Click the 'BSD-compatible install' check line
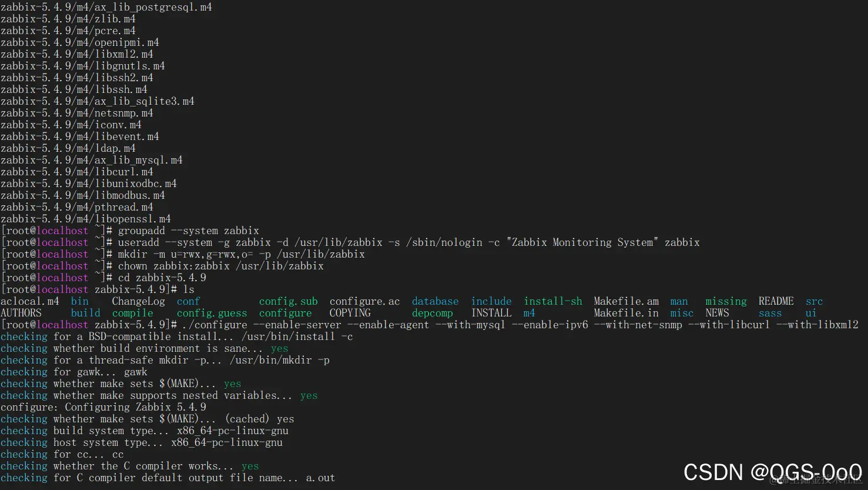The width and height of the screenshot is (868, 490). [x=177, y=336]
